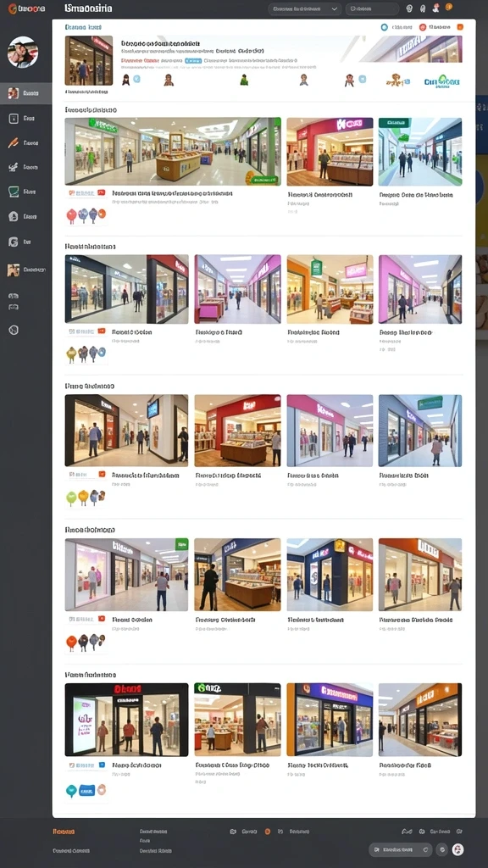Open the sidebar item with photo thumbnail
This screenshot has height=868, width=488.
(26, 270)
